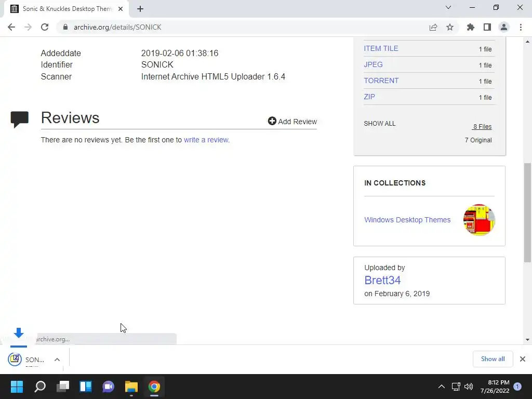
Task: Bookmark this page with the star icon
Action: (x=450, y=27)
